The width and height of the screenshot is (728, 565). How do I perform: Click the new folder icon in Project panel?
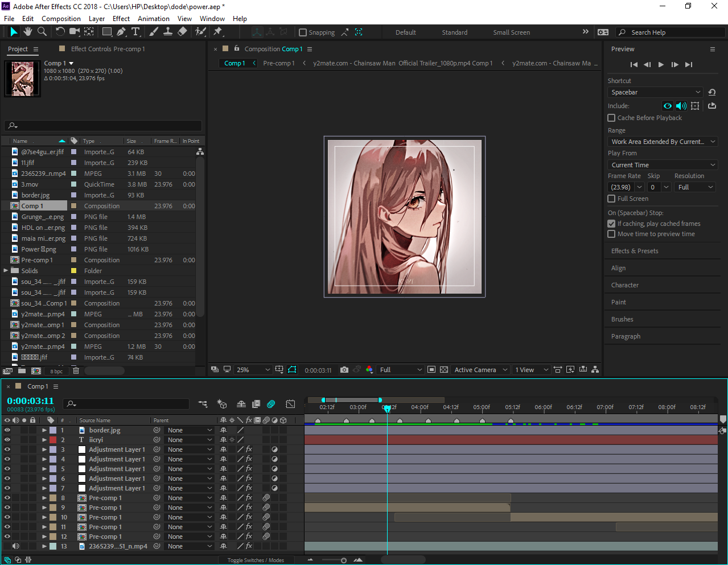pos(22,371)
